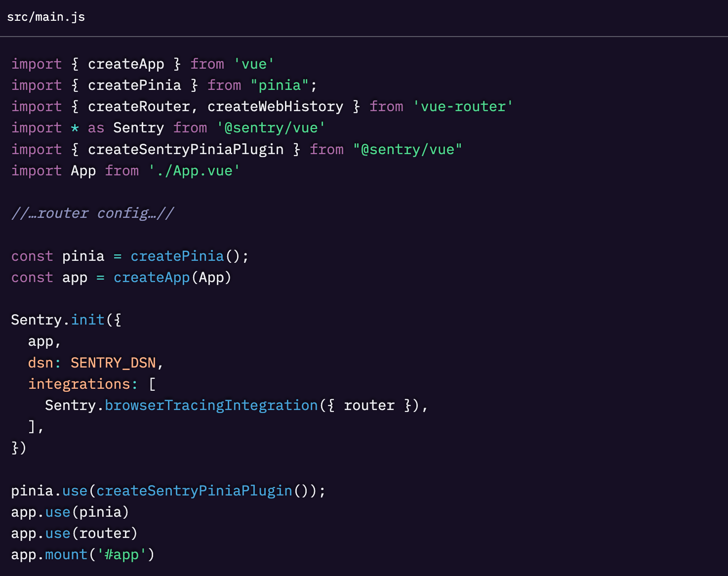Click the src/main.js file name header

click(46, 17)
